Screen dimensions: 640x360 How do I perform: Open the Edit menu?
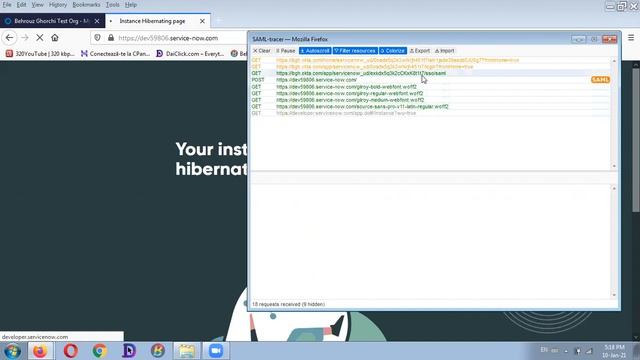(21, 5)
